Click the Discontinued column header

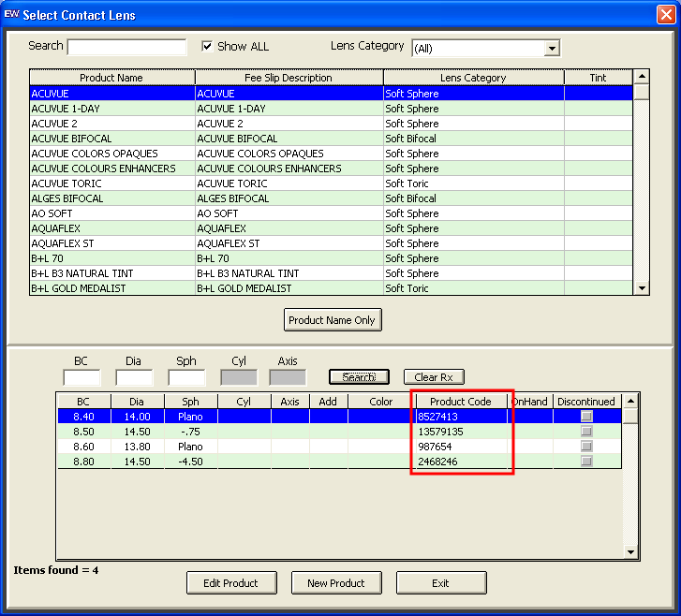click(586, 402)
